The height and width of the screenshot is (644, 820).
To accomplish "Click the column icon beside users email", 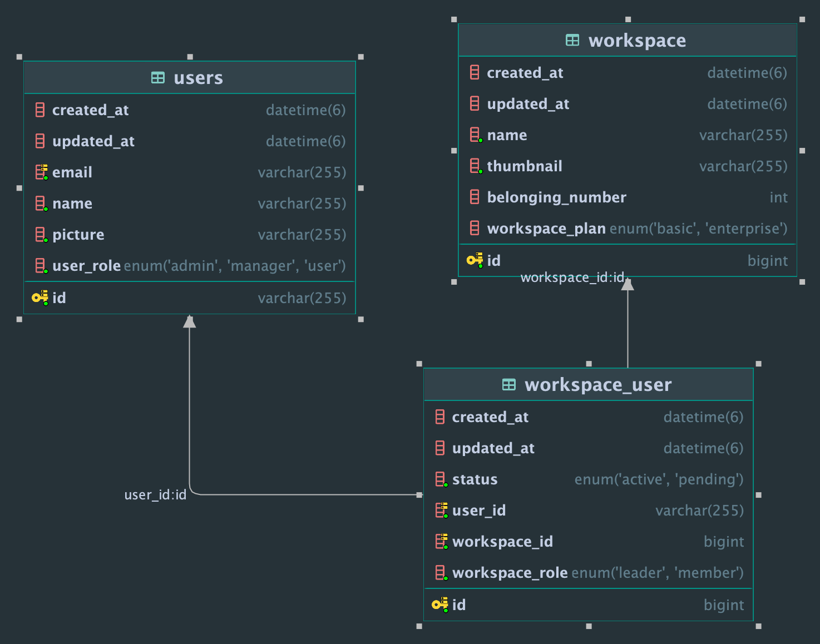I will [x=41, y=172].
